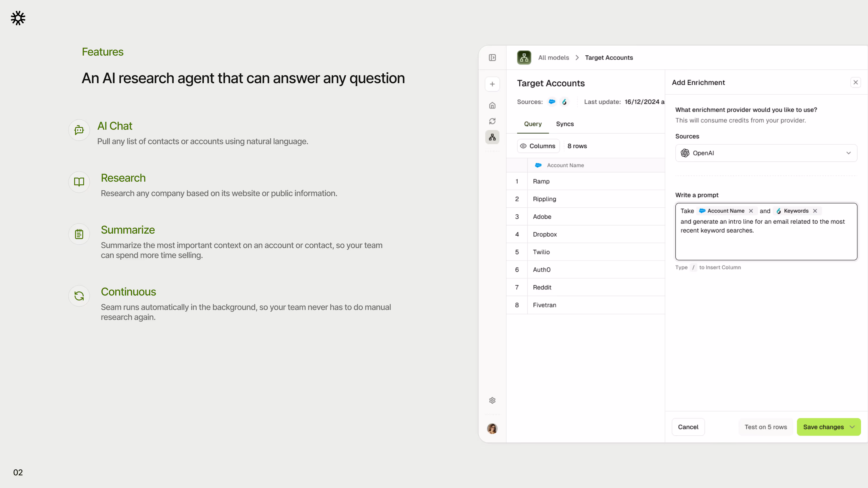This screenshot has width=868, height=488.
Task: Select the Models hierarchy sidebar icon
Action: click(492, 137)
